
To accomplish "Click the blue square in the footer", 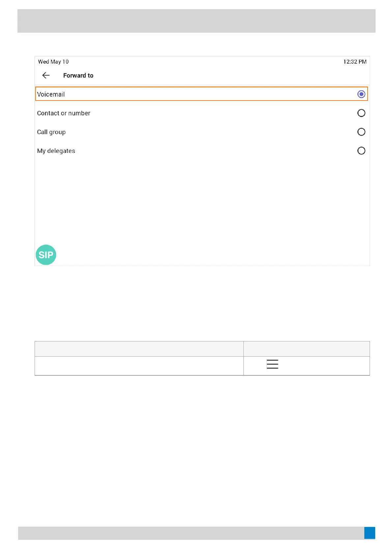I will coord(369,533).
